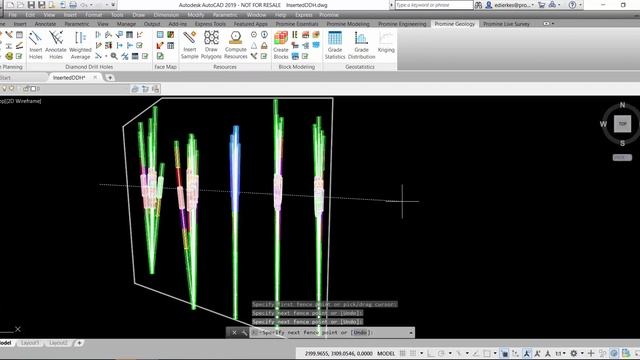This screenshot has width=640, height=360.
Task: Toggle the MODEL space button in status bar
Action: coord(386,353)
